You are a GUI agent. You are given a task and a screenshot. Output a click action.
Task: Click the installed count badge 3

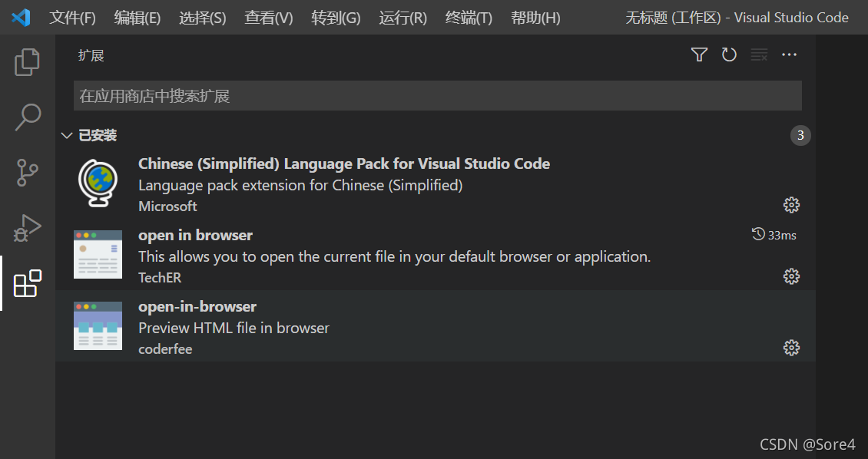[800, 136]
